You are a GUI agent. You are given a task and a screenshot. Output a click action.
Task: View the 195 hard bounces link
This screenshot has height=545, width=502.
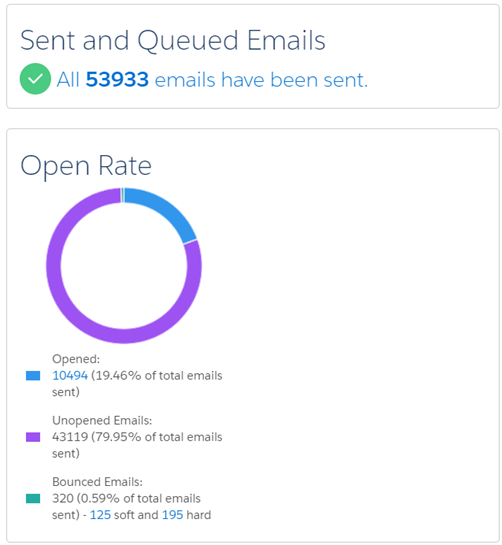[172, 515]
